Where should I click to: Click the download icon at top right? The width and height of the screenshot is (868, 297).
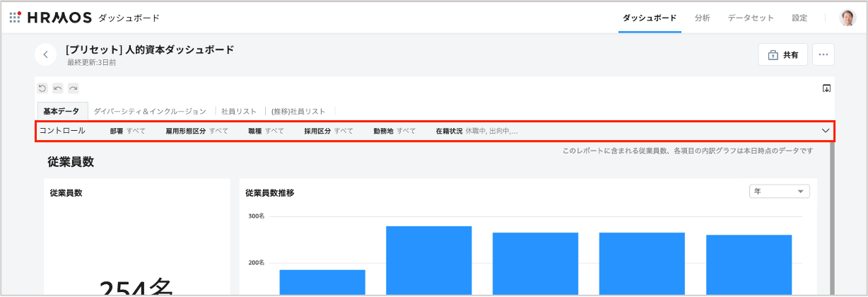click(826, 88)
